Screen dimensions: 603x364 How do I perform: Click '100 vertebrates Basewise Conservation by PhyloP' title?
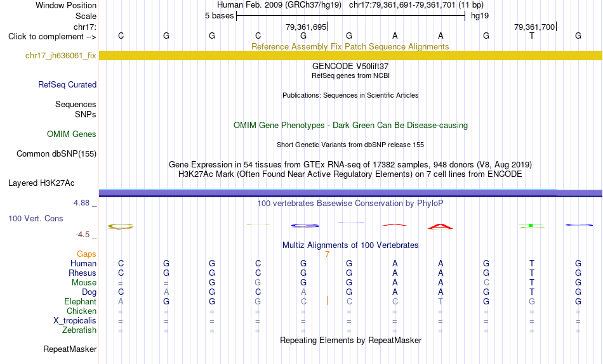[x=350, y=204]
